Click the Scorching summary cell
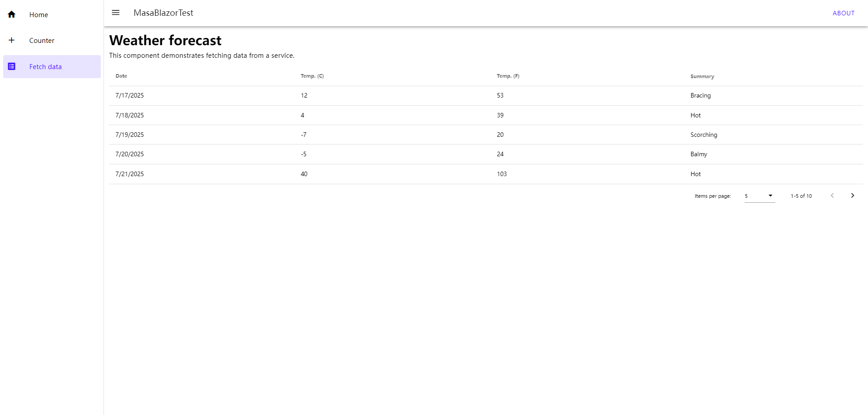 tap(703, 135)
